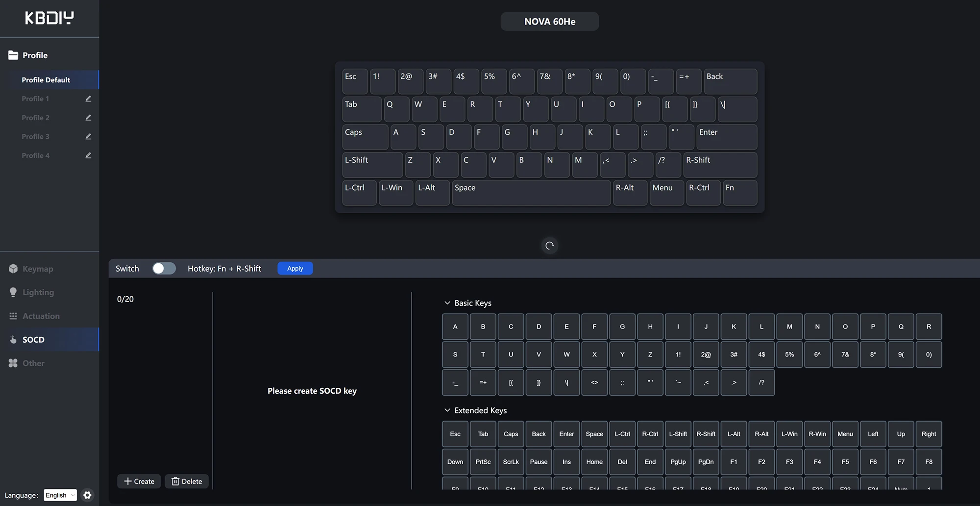Click the edit pencil next to Profile 4

pos(88,155)
